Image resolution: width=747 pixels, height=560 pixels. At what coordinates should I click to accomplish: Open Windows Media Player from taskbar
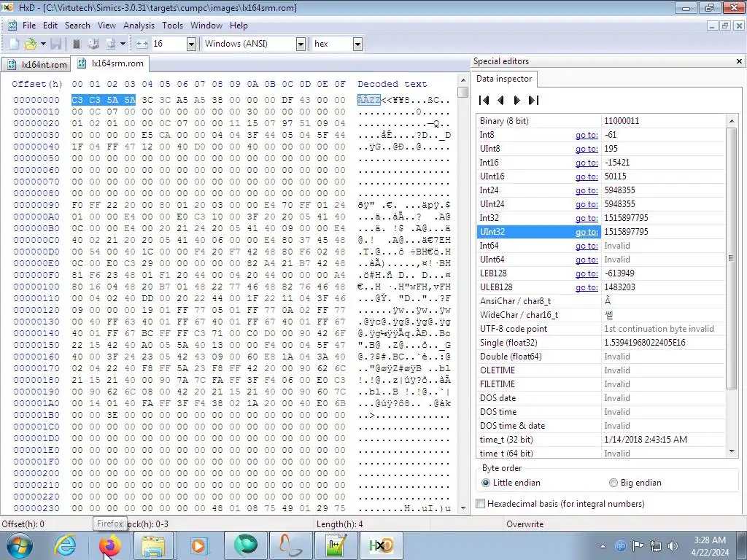coord(198,545)
